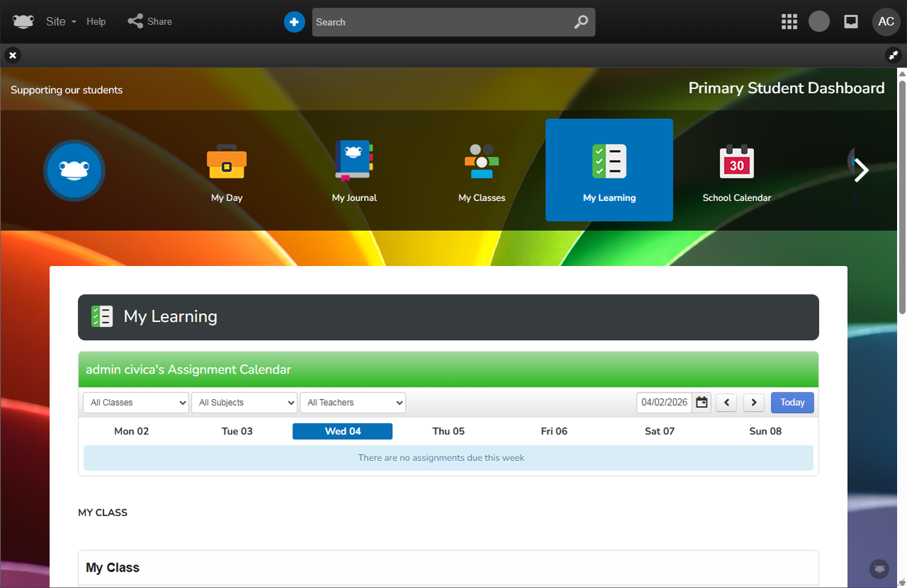Click the Today button
This screenshot has width=907, height=588.
point(792,403)
